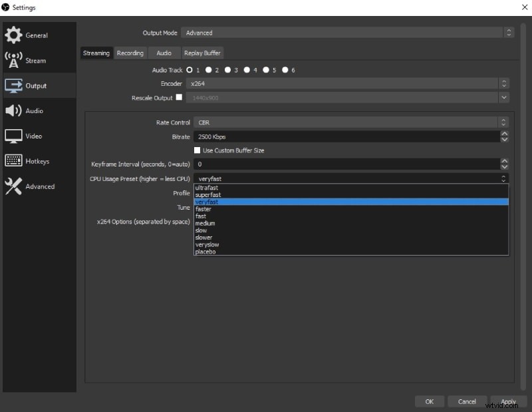The height and width of the screenshot is (412, 532).
Task: Select Audio Track 3 radio button
Action: click(x=229, y=70)
